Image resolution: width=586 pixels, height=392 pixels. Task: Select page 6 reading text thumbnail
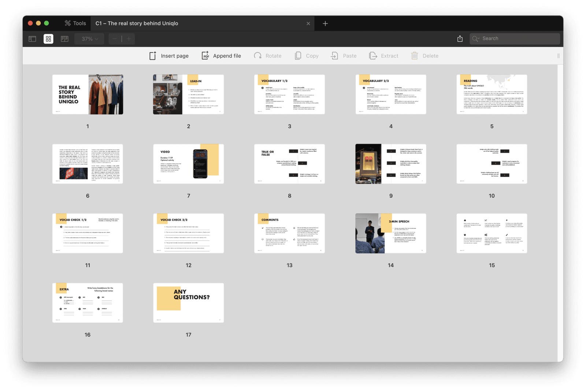88,164
